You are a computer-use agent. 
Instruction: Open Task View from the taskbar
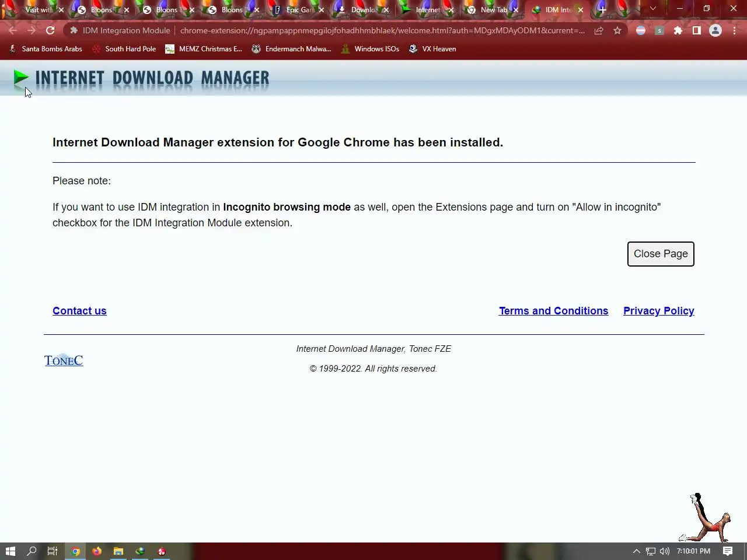(x=52, y=551)
